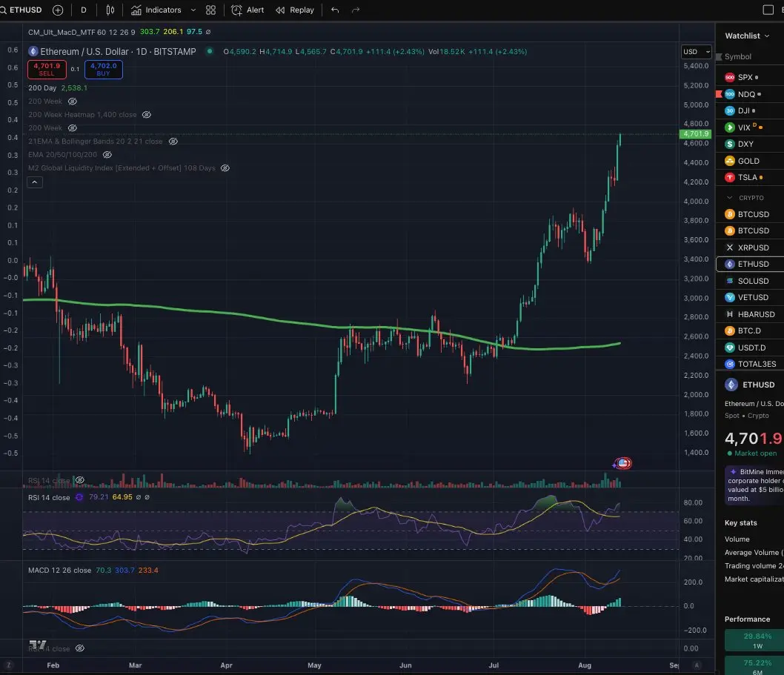Toggle visibility of the bottom RSI indicator
This screenshot has width=784, height=675.
click(79, 648)
